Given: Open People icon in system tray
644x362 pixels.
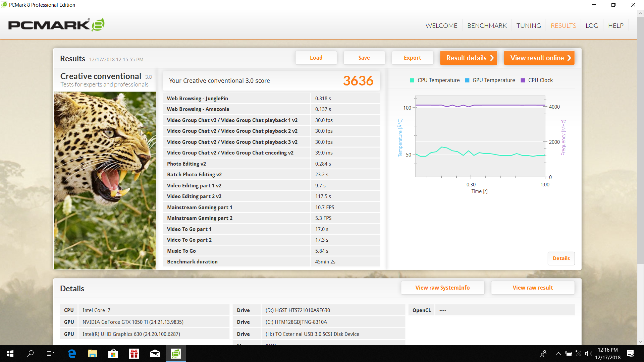Looking at the screenshot, I should [x=543, y=354].
